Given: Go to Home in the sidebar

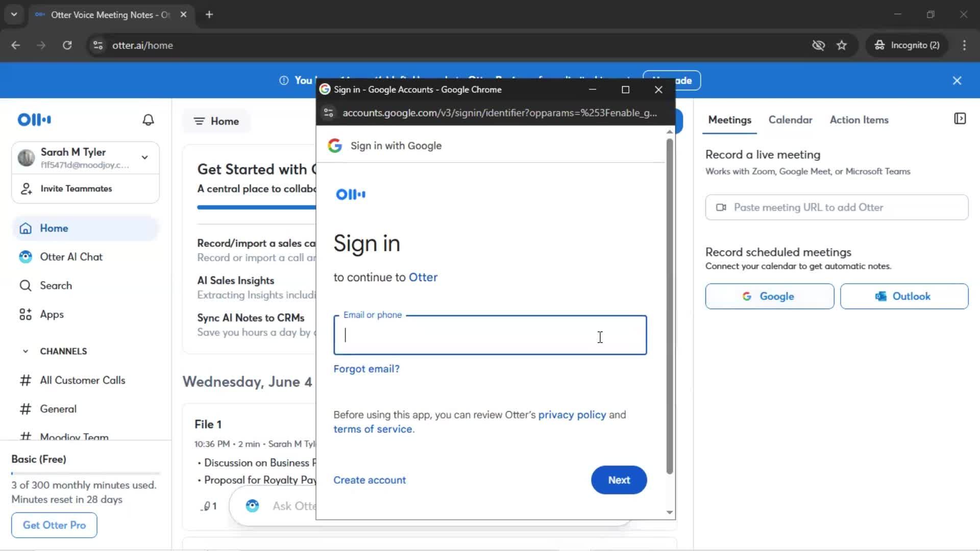Looking at the screenshot, I should 85,228.
